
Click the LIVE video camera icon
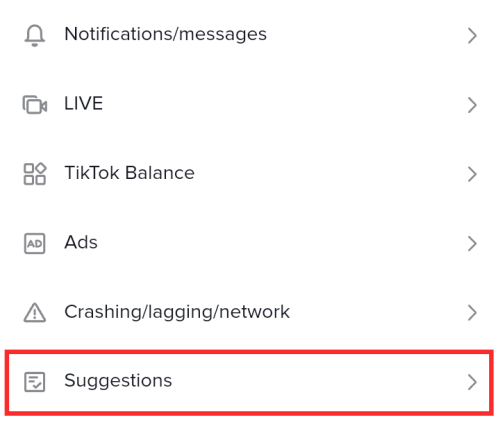[x=35, y=105]
